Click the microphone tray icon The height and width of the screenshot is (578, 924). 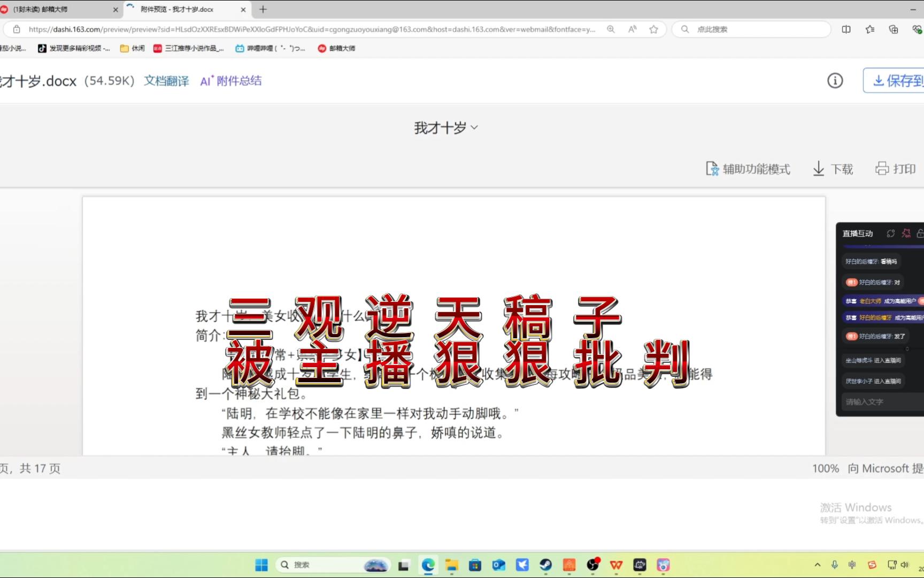(835, 565)
